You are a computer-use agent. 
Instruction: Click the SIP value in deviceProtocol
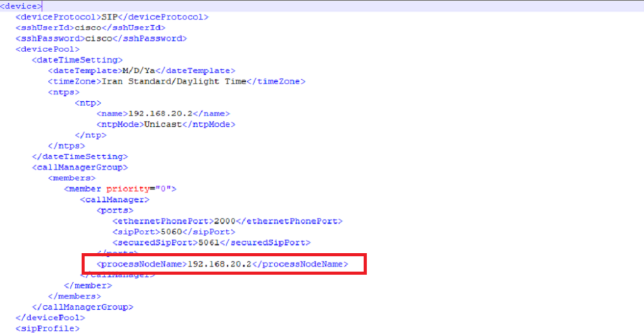tap(109, 16)
